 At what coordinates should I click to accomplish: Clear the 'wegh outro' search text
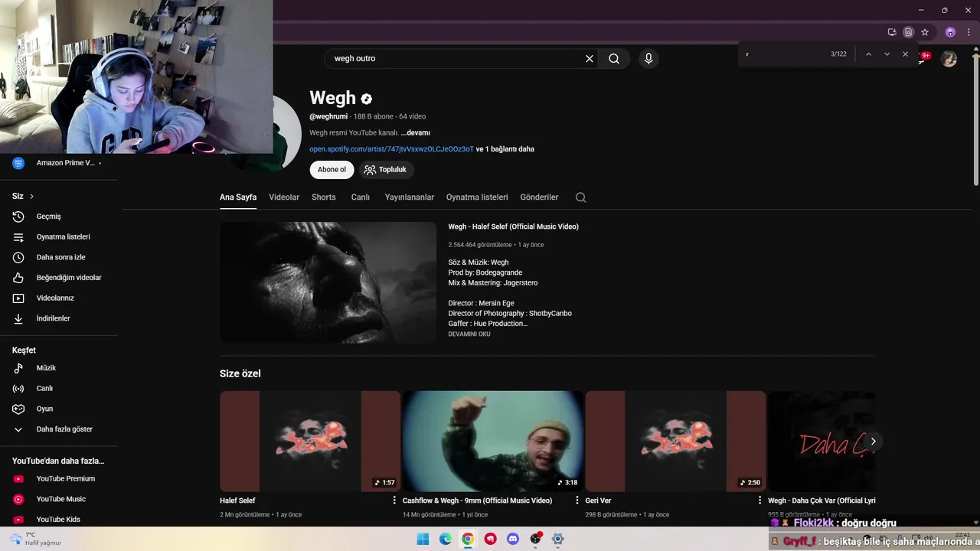590,58
